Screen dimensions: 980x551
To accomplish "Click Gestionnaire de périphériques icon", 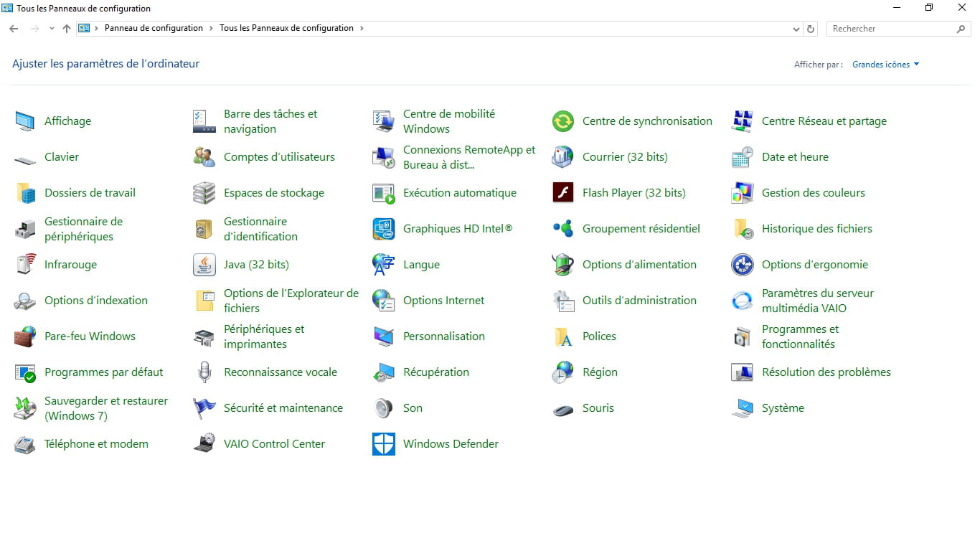I will click(25, 229).
